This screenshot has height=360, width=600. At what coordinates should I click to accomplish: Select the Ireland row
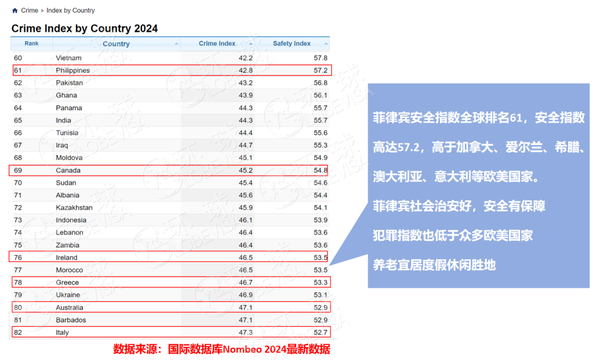[168, 257]
